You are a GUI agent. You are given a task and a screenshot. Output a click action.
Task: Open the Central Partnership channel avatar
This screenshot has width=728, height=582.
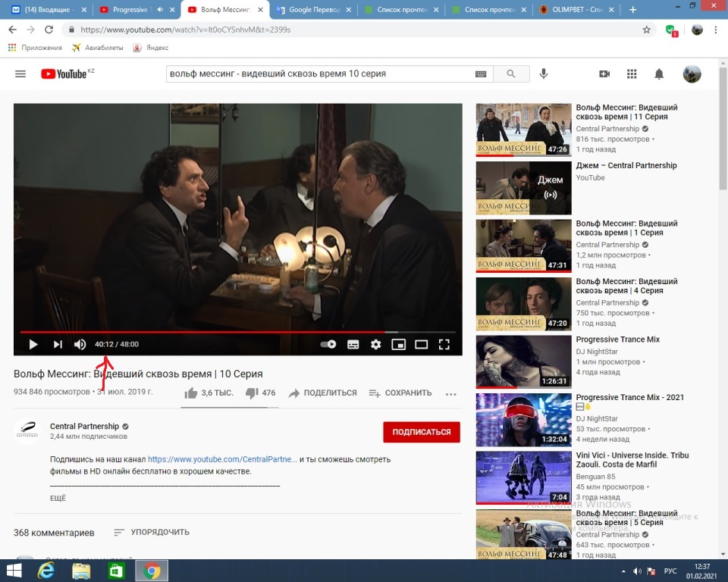pyautogui.click(x=27, y=430)
